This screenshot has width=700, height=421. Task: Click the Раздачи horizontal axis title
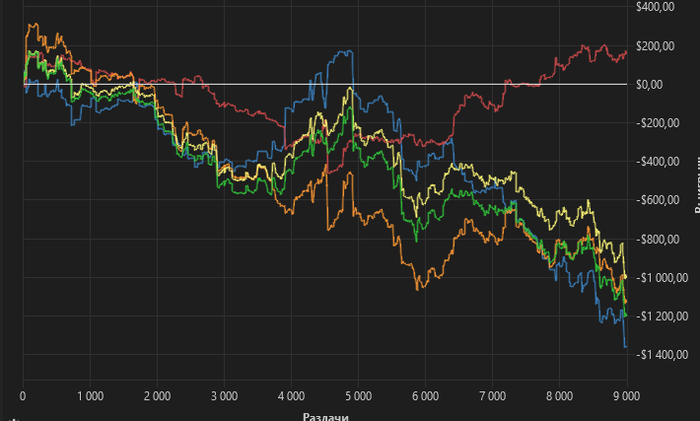[325, 417]
